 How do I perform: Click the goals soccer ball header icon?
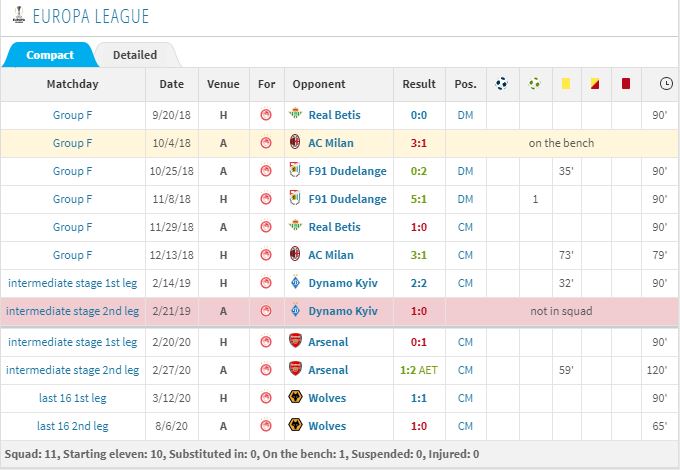click(x=502, y=83)
